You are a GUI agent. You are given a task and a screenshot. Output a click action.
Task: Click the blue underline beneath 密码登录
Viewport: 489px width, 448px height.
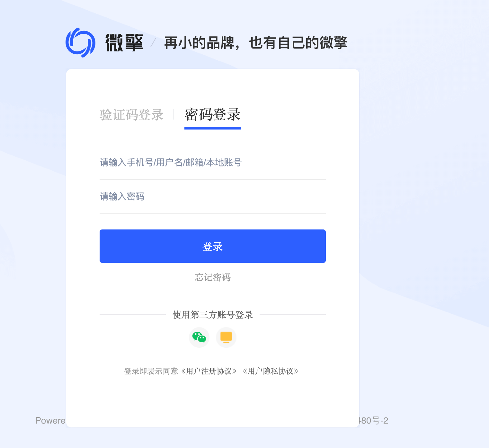[x=213, y=128]
